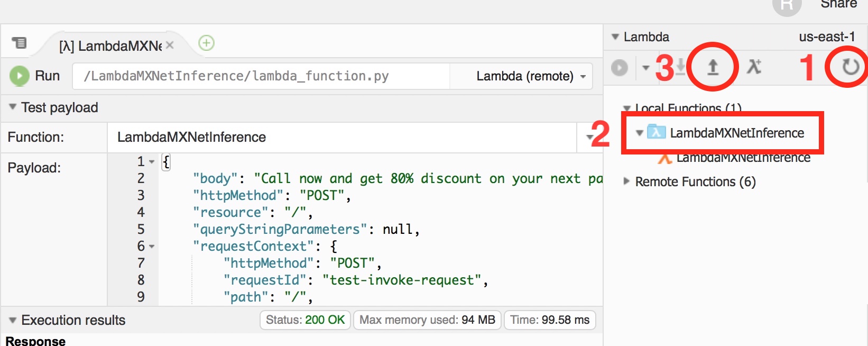Click the tab list menu icon
The image size is (868, 346).
pyautogui.click(x=19, y=42)
